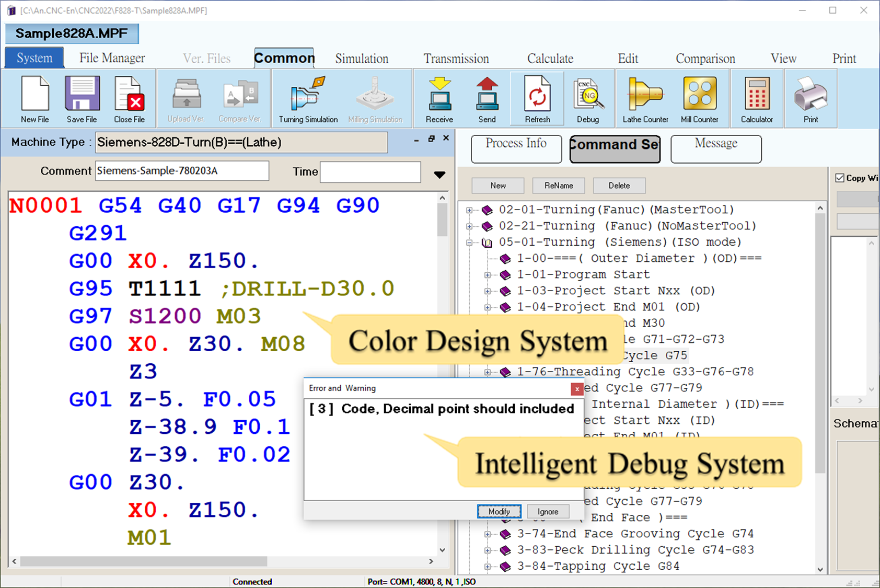Collapse the 05-01-Turning (Siemens) ISO mode node
This screenshot has height=588, width=880.
pos(469,243)
